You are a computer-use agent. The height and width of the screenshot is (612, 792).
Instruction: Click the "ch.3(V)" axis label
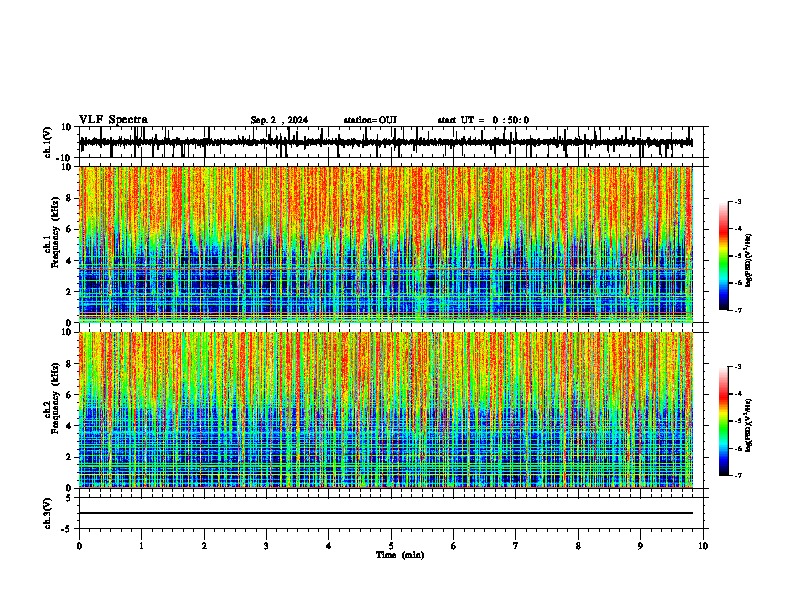point(48,513)
